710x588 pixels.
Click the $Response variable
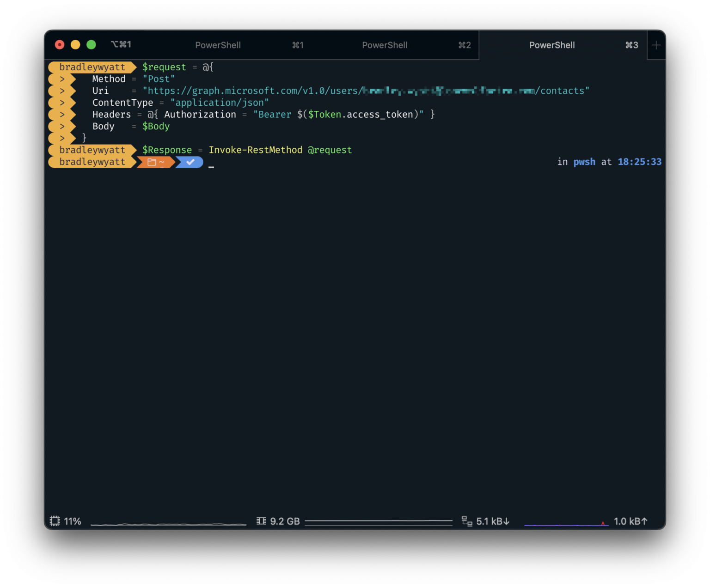pyautogui.click(x=167, y=150)
